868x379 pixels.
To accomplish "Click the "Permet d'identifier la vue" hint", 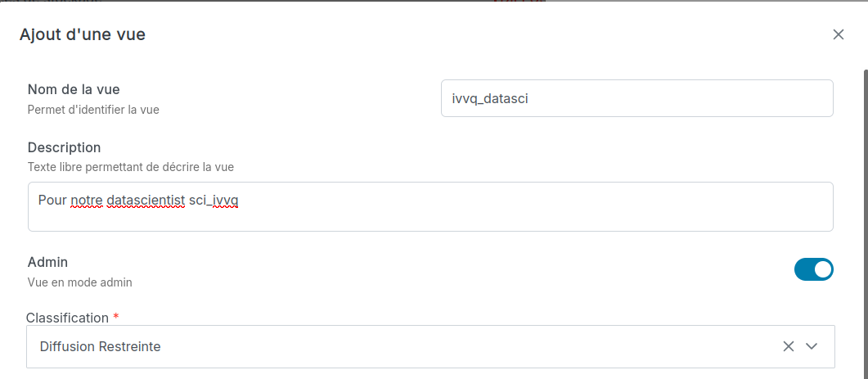I will [93, 109].
